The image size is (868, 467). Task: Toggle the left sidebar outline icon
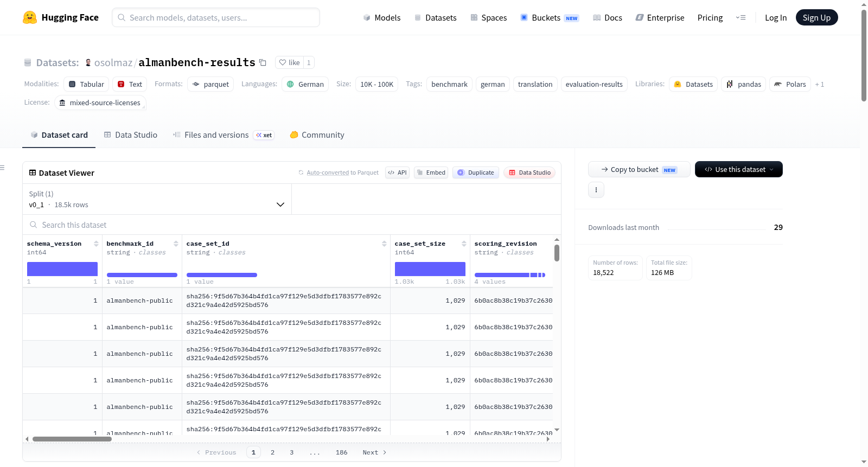pos(3,168)
